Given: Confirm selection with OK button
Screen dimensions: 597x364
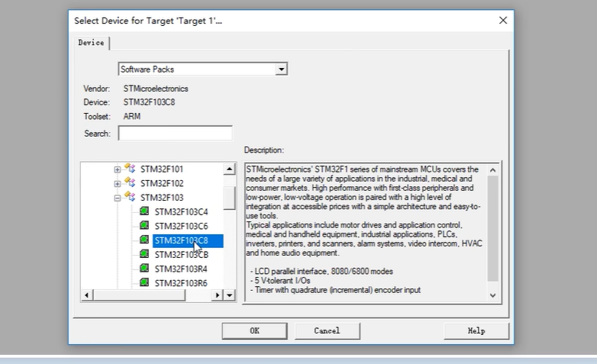Looking at the screenshot, I should click(x=255, y=331).
